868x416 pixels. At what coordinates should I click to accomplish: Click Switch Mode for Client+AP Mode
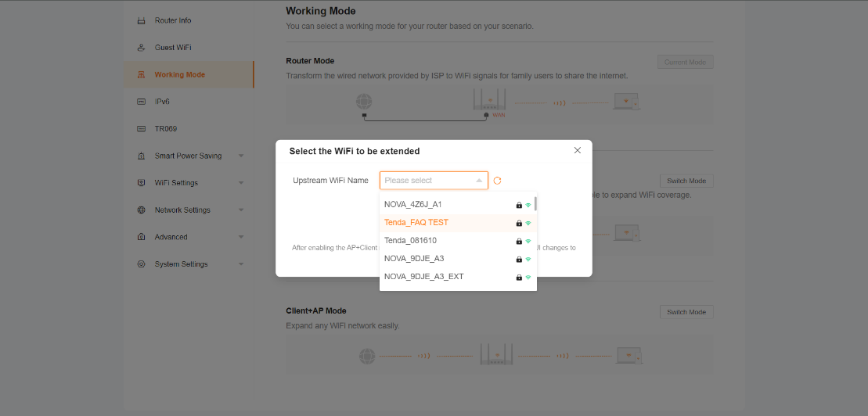686,312
